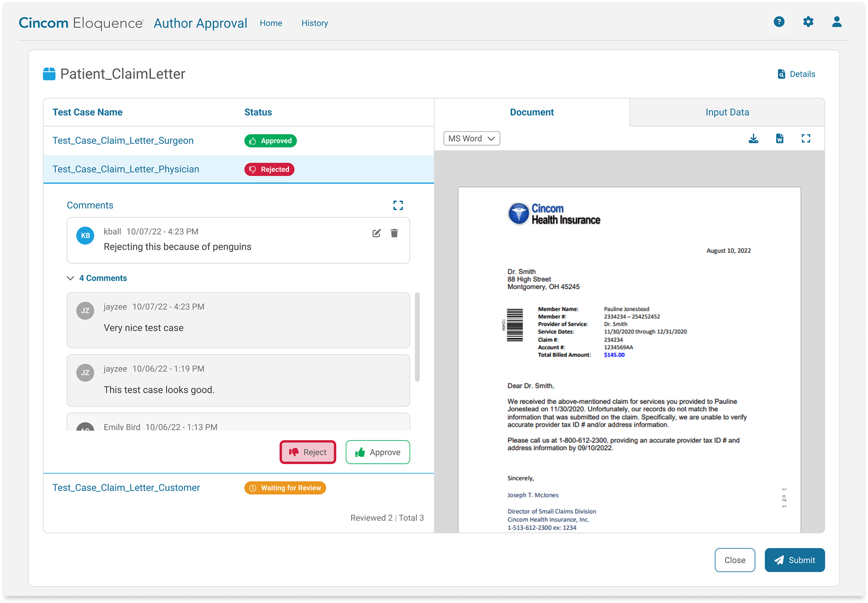Click the Patient_ClaimLetter package icon
Image resolution: width=868 pixels, height=603 pixels.
pos(49,74)
